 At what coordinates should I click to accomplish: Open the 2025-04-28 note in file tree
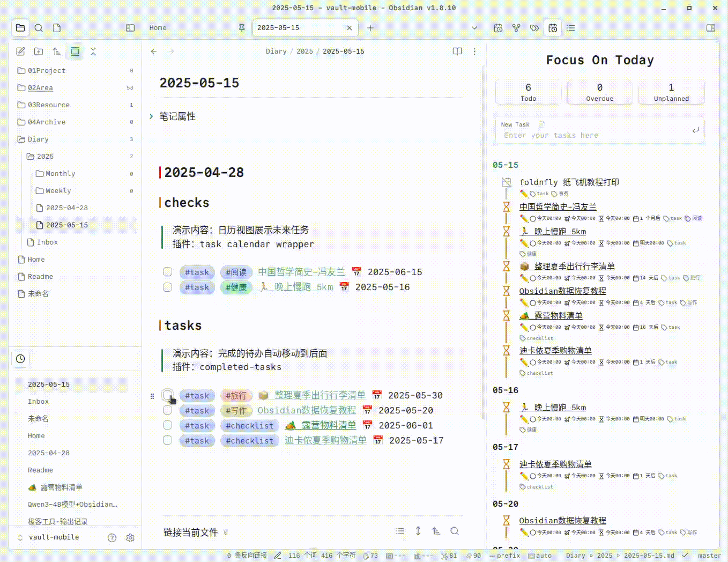tap(66, 208)
